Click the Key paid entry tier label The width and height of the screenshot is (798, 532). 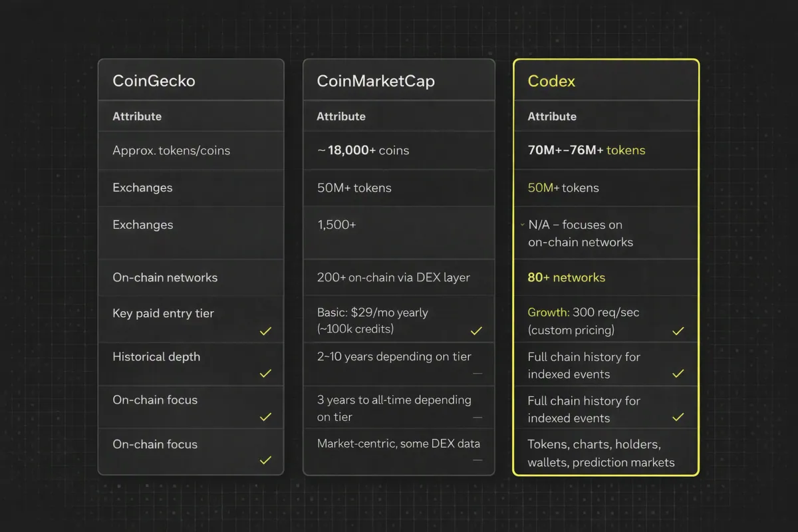pos(163,313)
